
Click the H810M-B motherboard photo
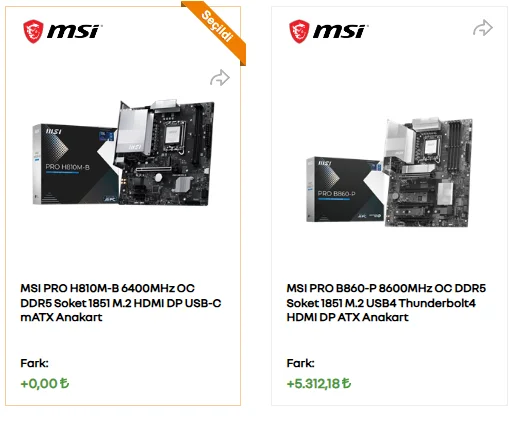165,152
